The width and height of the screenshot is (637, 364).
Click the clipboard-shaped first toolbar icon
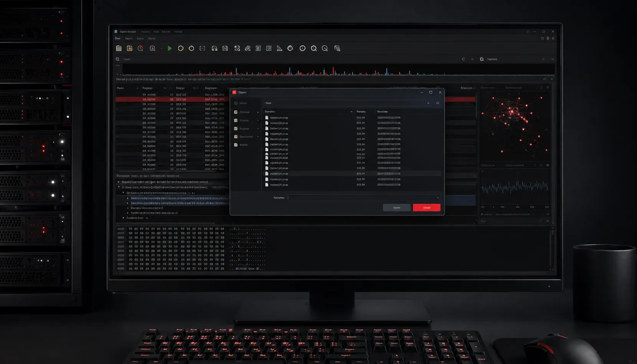[119, 48]
